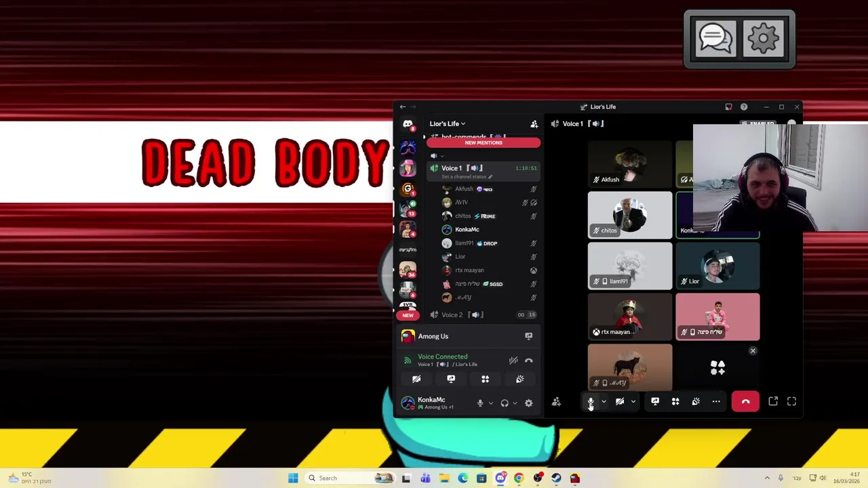The height and width of the screenshot is (488, 868).
Task: Open User Settings gear in user panel
Action: (x=529, y=403)
